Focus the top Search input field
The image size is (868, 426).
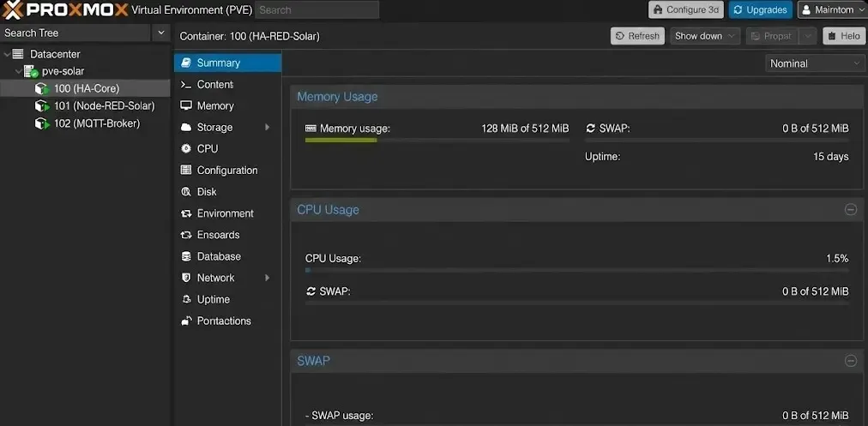point(316,10)
